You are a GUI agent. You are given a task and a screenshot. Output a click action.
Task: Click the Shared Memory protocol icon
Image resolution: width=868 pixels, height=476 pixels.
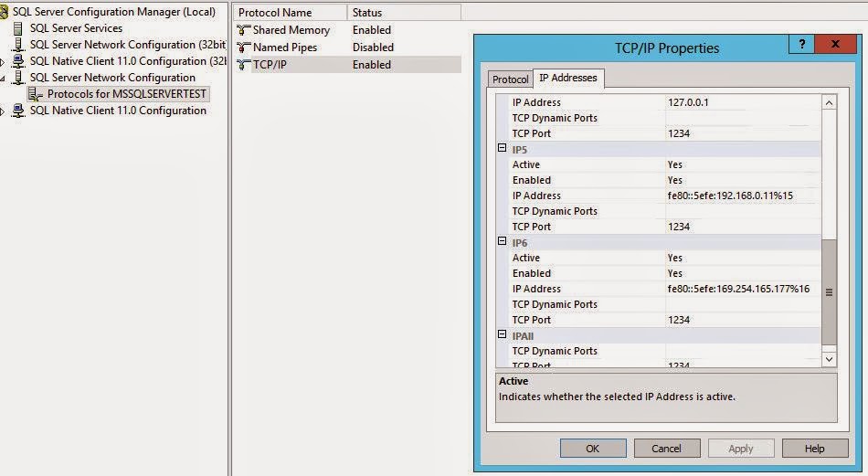click(244, 30)
